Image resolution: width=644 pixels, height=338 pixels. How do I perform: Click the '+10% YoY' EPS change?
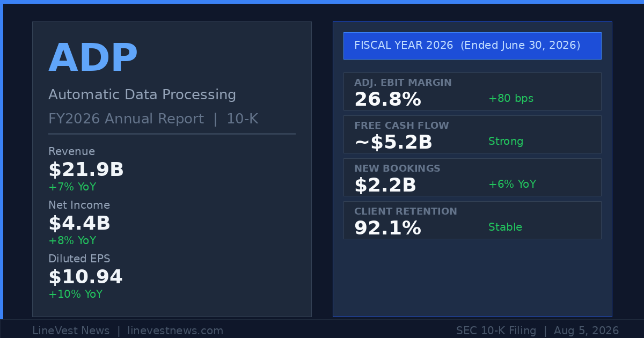pyautogui.click(x=75, y=294)
